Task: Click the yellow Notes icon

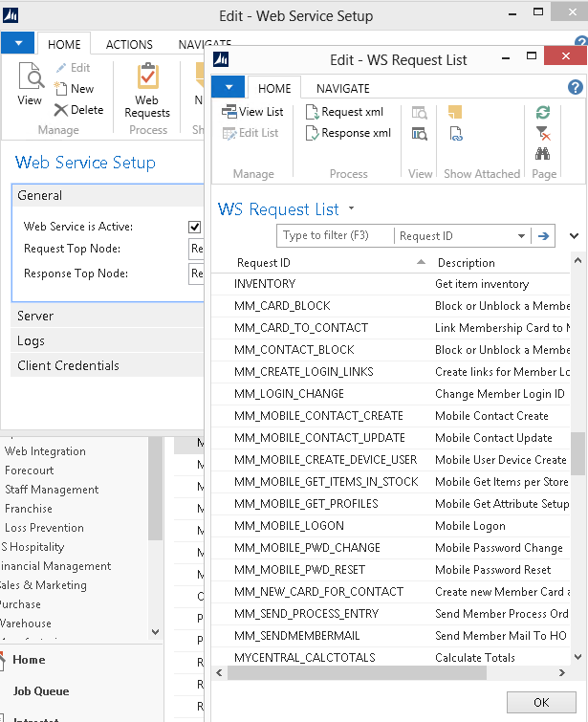Action: [455, 112]
